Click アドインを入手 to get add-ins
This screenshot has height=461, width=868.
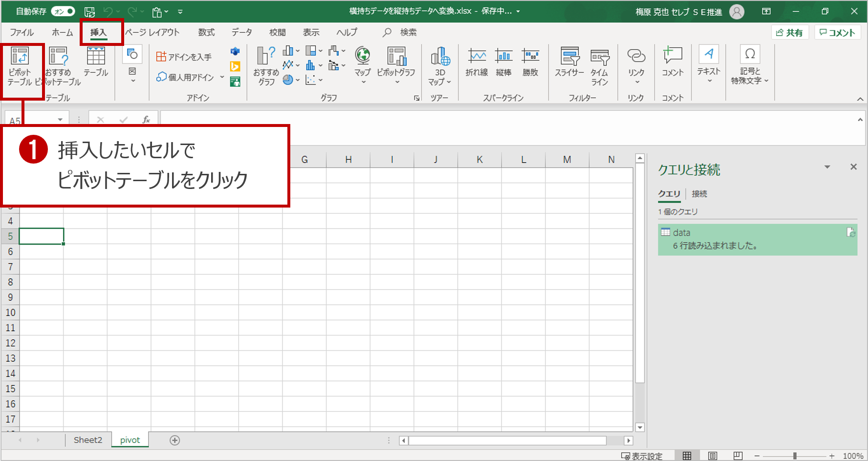point(184,57)
